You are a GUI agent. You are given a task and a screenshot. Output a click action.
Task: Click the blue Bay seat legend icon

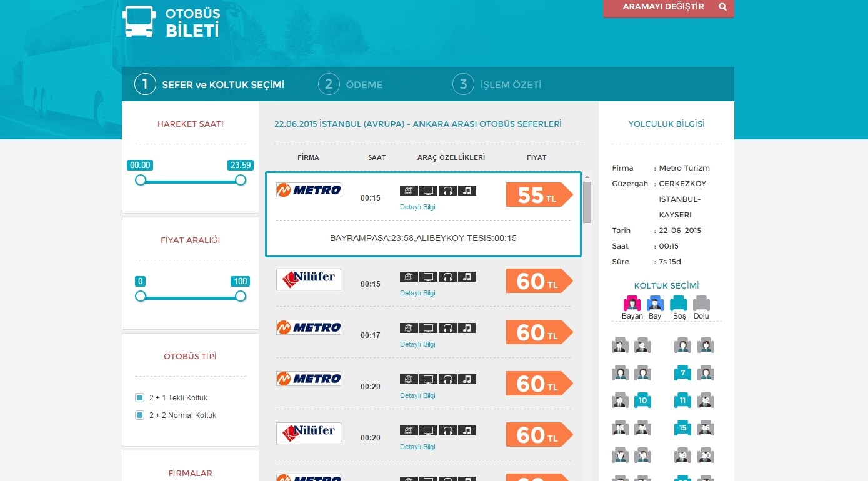point(655,303)
